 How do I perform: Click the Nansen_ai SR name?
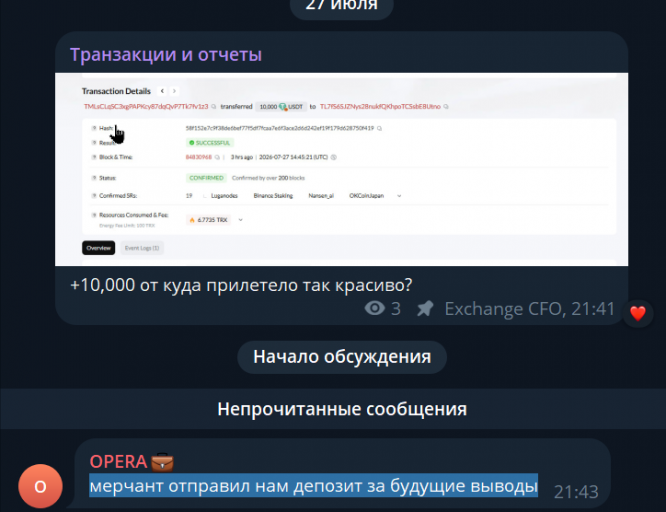[x=321, y=196]
